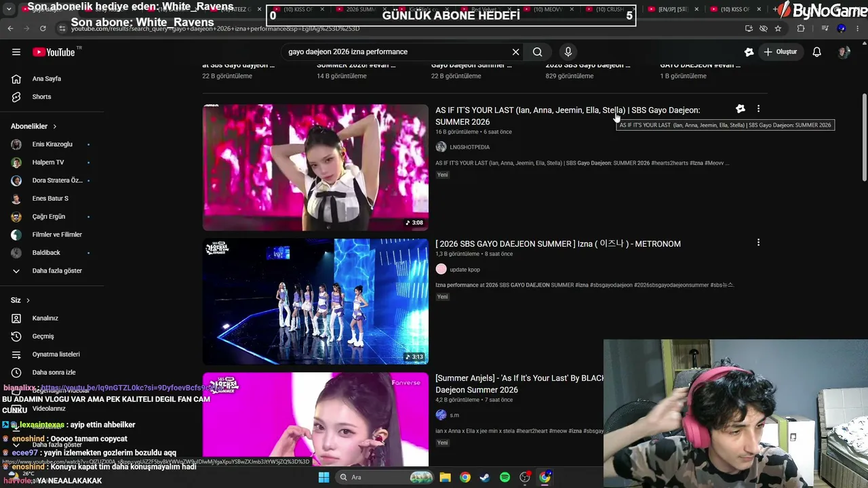868x488 pixels.
Task: Launch File Explorer from the taskbar
Action: tap(445, 477)
